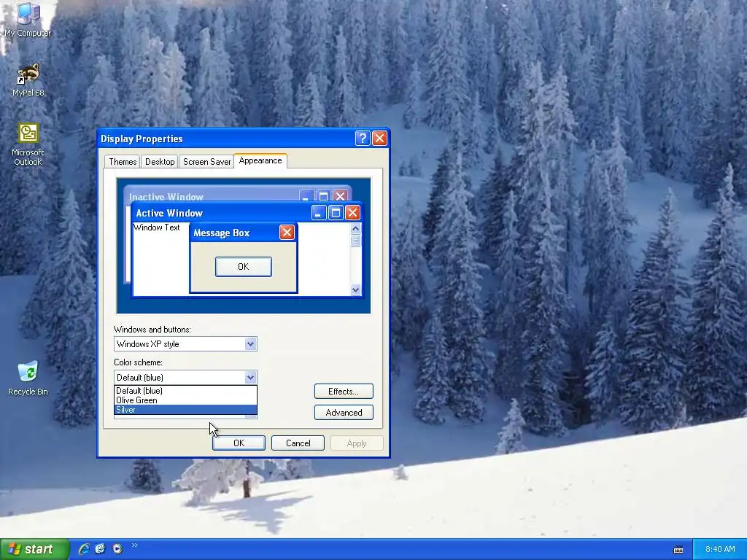The image size is (747, 560).
Task: Click the Effects... button
Action: pos(344,391)
